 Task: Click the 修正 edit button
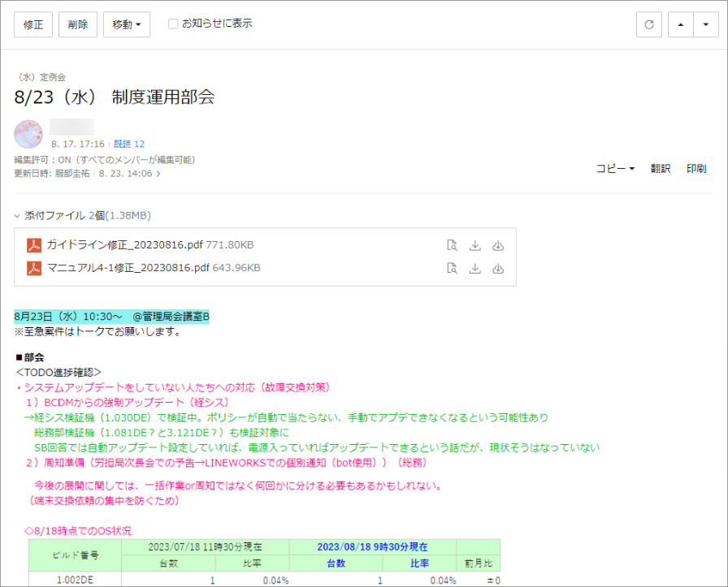[x=33, y=24]
